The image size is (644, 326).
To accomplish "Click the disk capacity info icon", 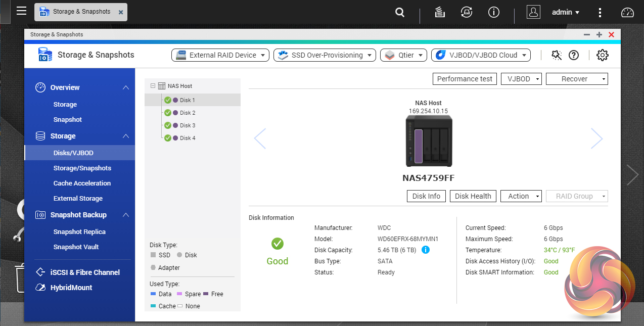I will click(x=426, y=250).
